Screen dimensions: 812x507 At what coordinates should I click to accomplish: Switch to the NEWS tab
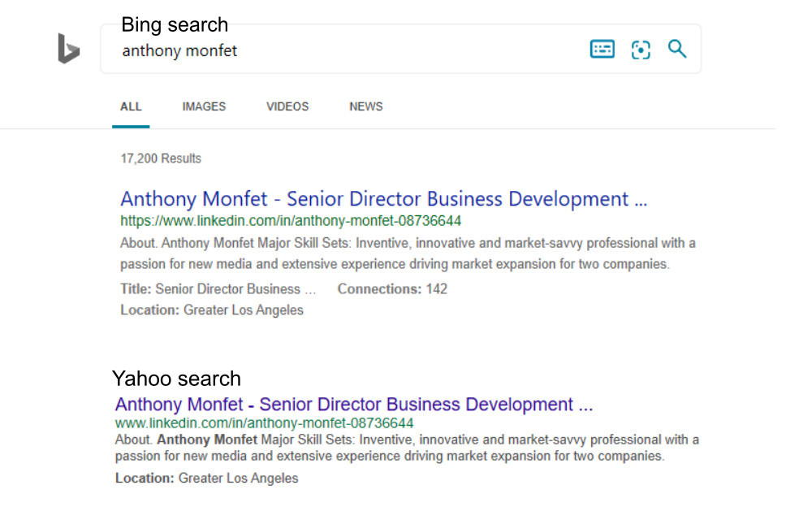[x=366, y=106]
